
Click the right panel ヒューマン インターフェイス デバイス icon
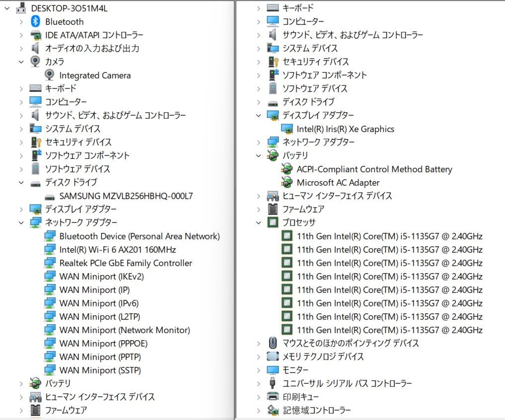(x=273, y=196)
